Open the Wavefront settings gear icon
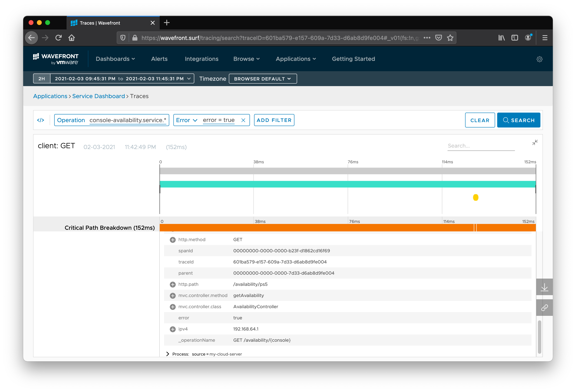This screenshot has height=392, width=576. 539,59
